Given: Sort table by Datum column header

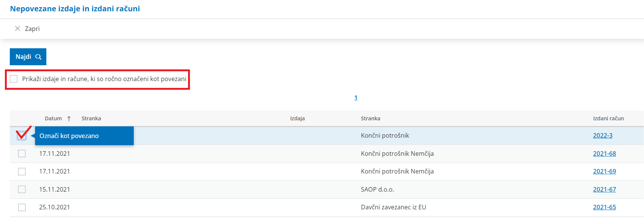Looking at the screenshot, I should [x=53, y=118].
